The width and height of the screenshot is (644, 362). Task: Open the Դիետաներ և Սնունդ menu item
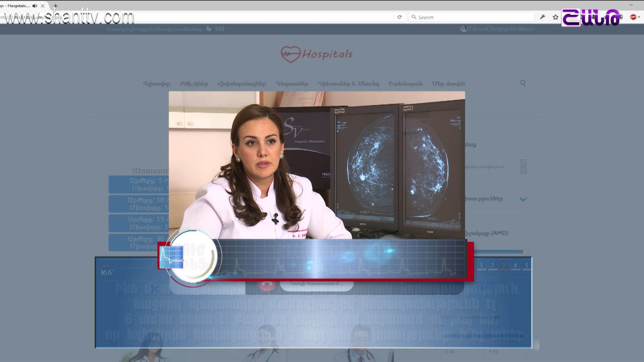(348, 84)
